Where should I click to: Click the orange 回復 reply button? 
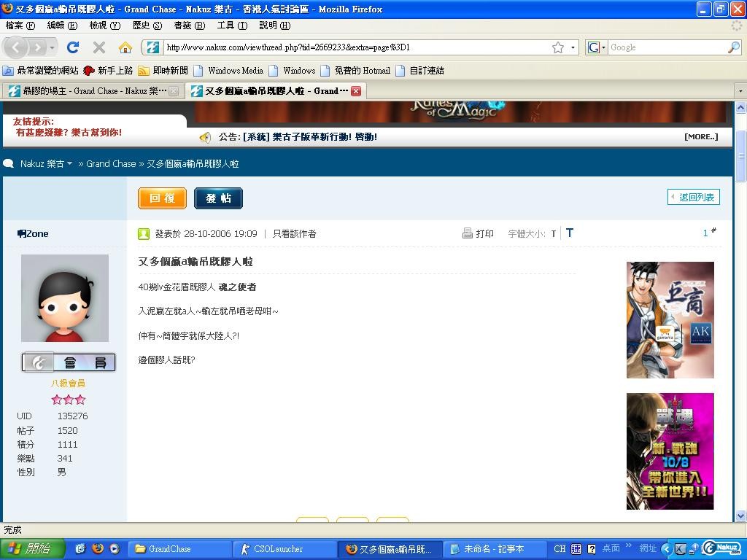click(162, 198)
